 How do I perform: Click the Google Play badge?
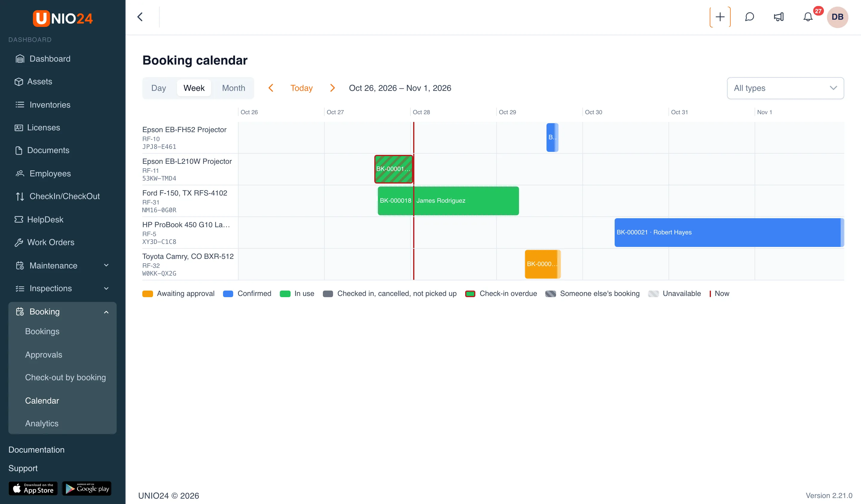tap(87, 488)
